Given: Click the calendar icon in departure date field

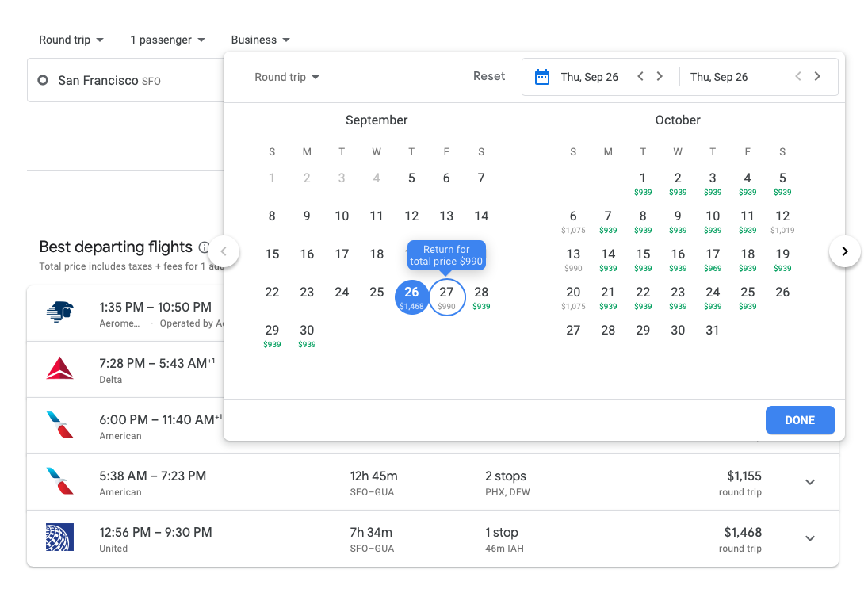Looking at the screenshot, I should (x=542, y=77).
